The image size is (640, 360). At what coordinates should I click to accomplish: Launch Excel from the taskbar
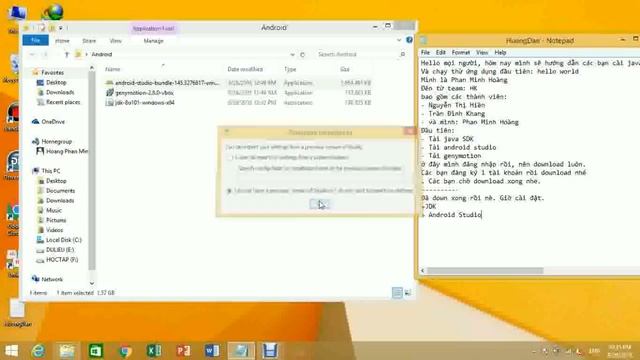(154, 351)
